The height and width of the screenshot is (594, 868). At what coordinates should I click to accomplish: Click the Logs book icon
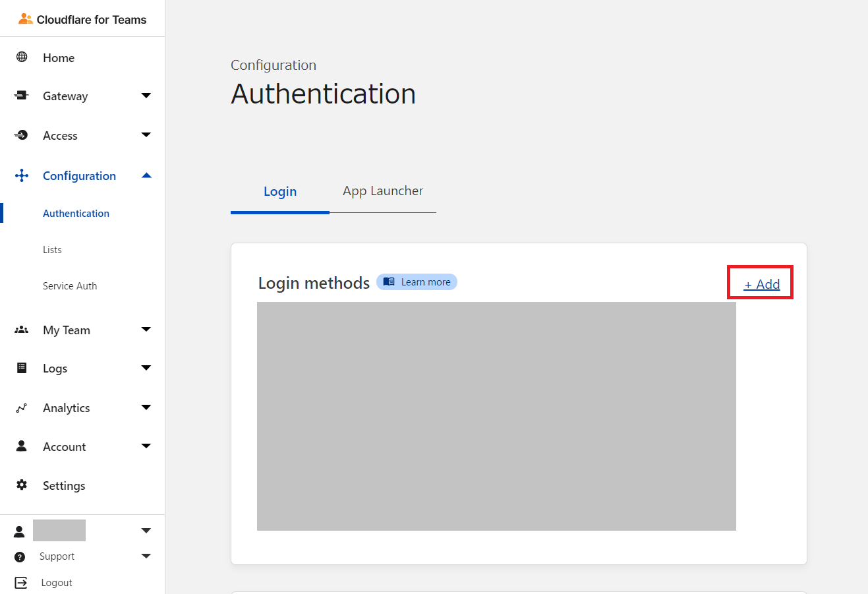point(22,368)
